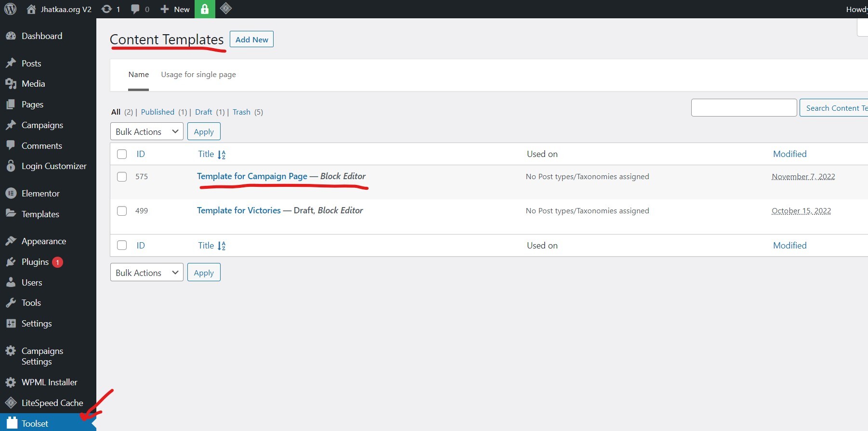The width and height of the screenshot is (868, 431).
Task: Click the Jhatkaa.org V2 site name
Action: [66, 9]
